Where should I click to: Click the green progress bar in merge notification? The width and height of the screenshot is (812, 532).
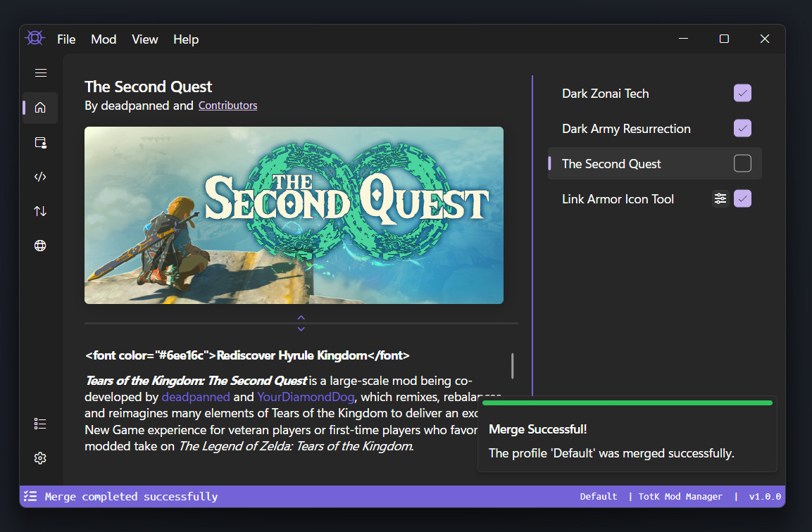[627, 403]
